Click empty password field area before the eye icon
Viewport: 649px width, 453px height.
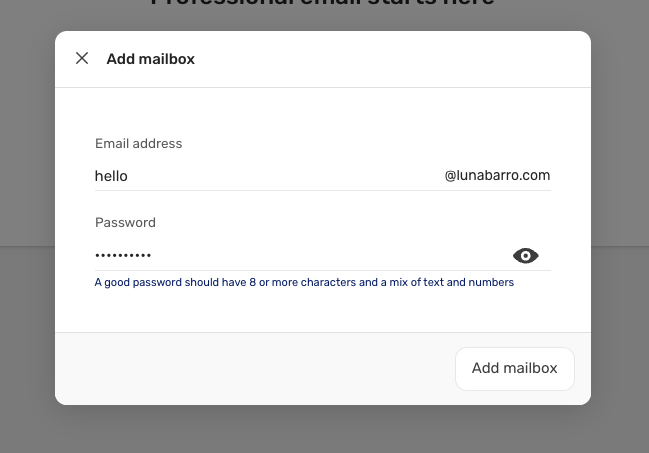(331, 255)
